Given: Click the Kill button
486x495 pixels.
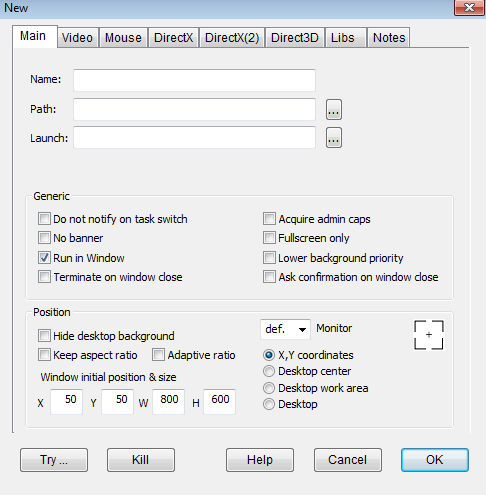Looking at the screenshot, I should tap(141, 460).
